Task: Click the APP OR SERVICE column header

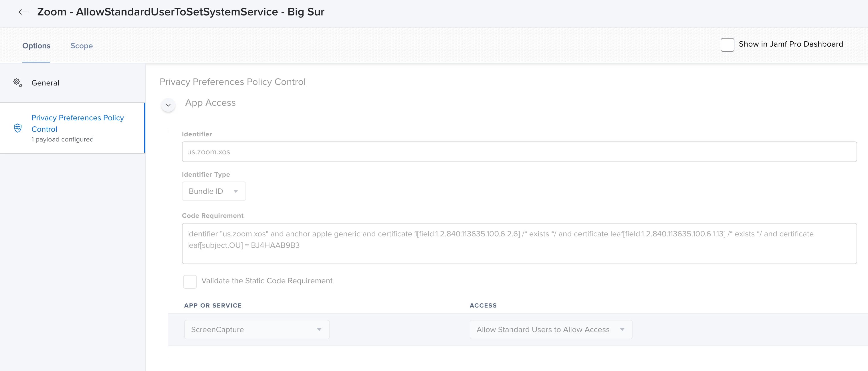Action: 213,305
